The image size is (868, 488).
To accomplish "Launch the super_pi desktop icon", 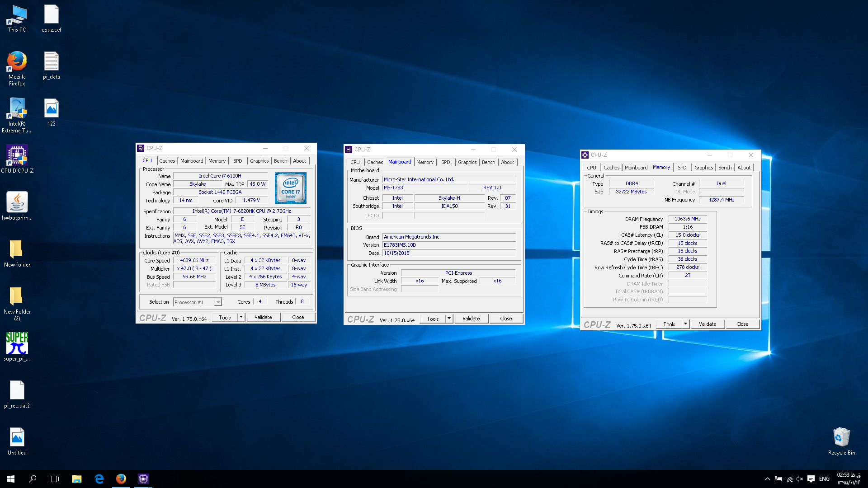I will tap(17, 347).
